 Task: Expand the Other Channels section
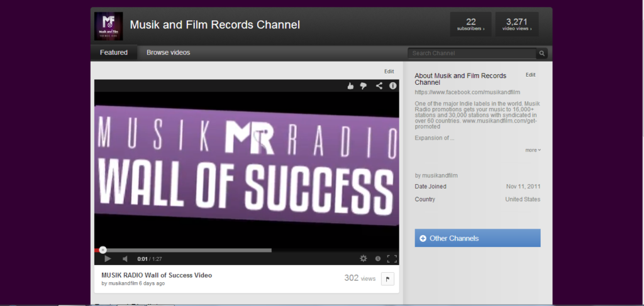click(x=478, y=238)
